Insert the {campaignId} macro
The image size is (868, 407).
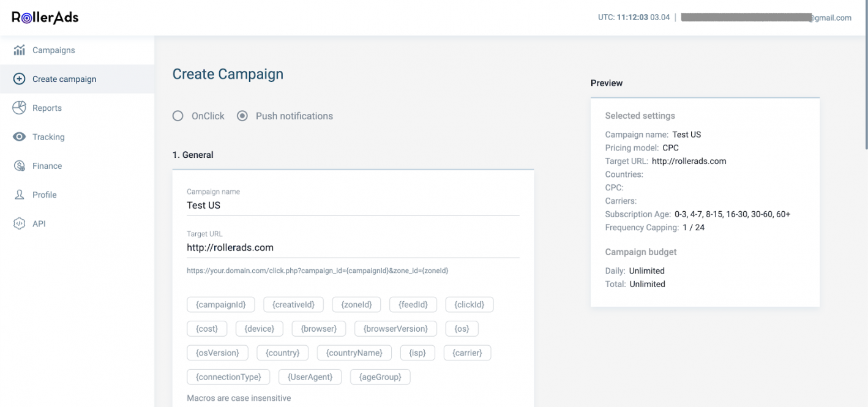[x=221, y=304]
